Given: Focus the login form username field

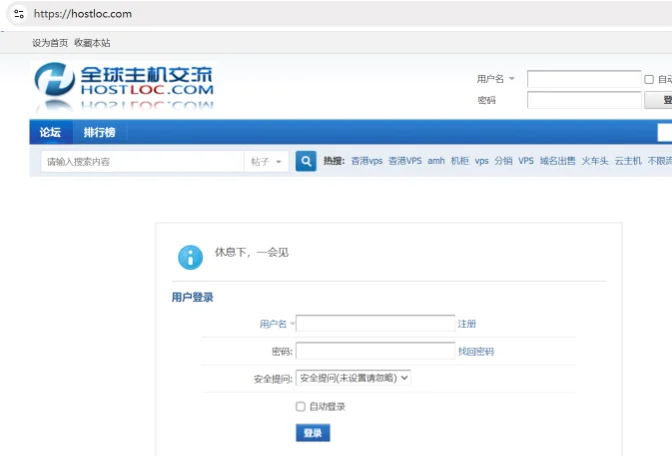Looking at the screenshot, I should [x=375, y=323].
